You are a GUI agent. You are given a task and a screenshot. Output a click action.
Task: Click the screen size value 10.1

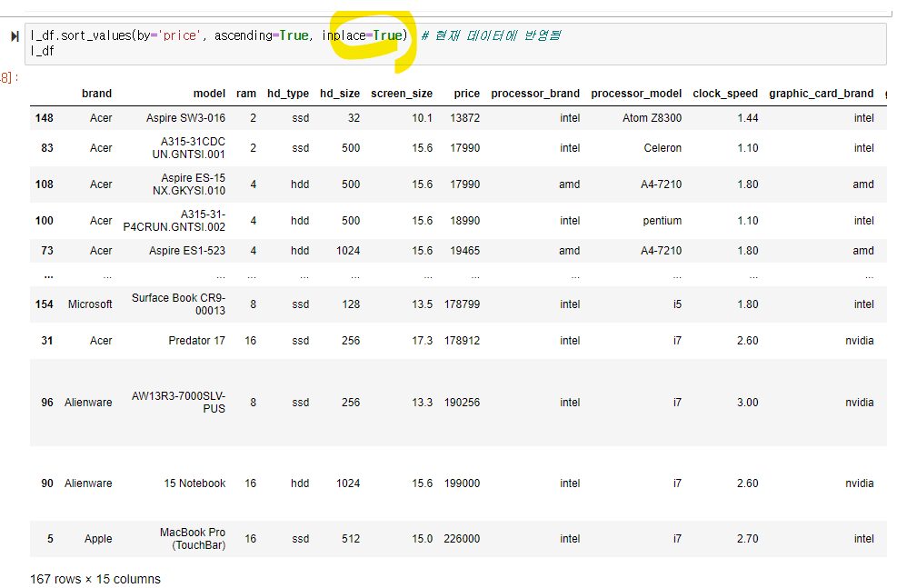[x=423, y=118]
